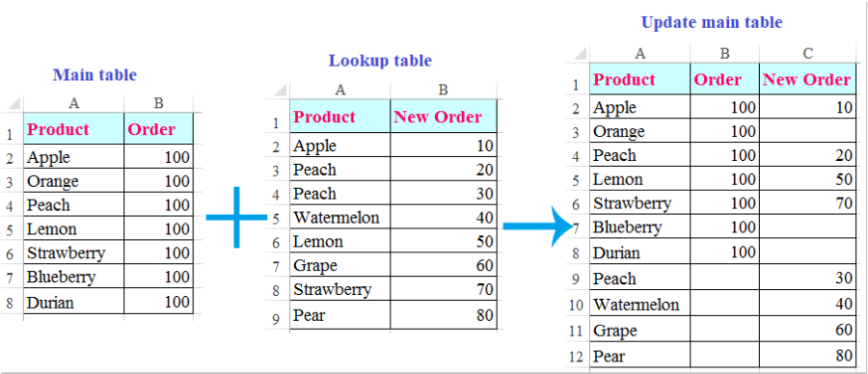Click the Order header in Main table
This screenshot has height=374, width=868.
(151, 129)
